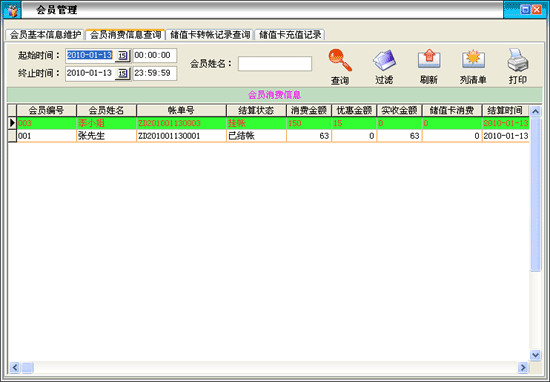Click the 打印 printer icon
The image size is (550, 382).
518,60
